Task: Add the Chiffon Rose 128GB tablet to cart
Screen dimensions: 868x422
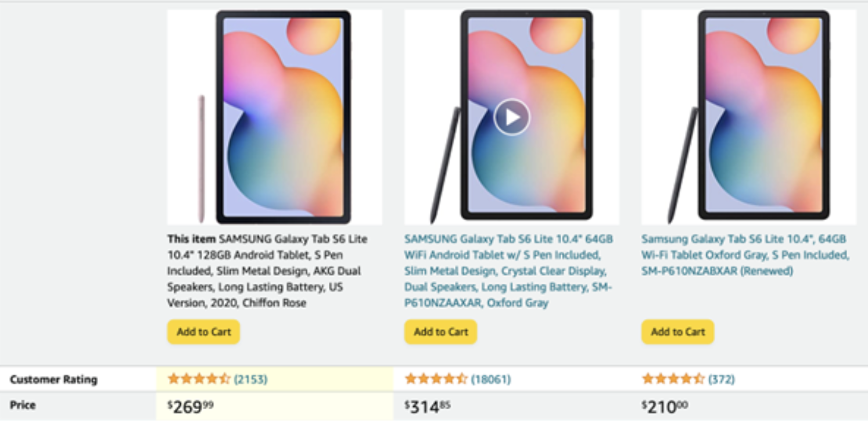Action: tap(203, 332)
